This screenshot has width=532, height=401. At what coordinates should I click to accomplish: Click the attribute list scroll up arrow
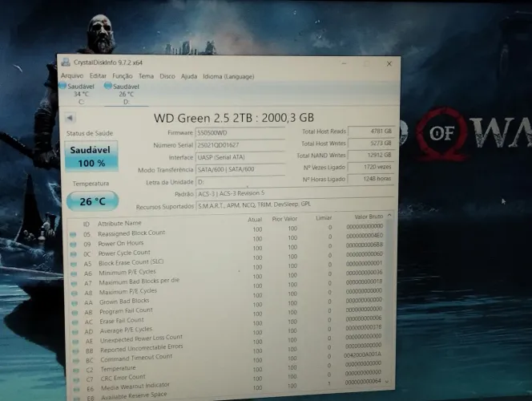click(x=389, y=215)
